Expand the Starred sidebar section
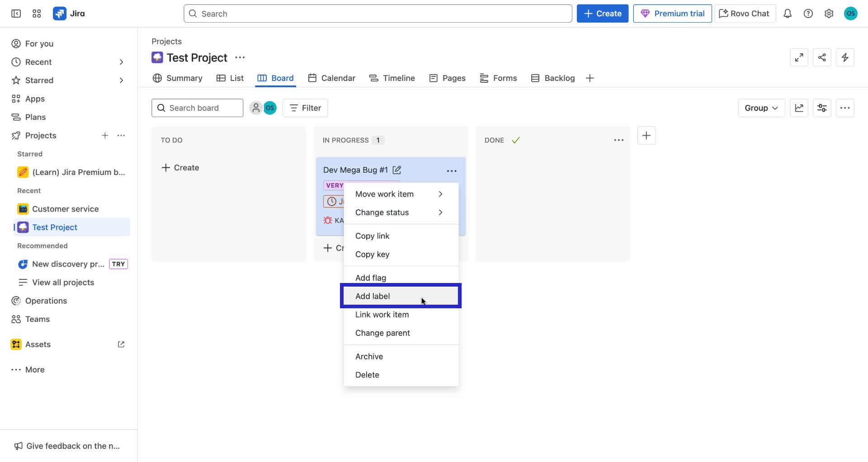This screenshot has width=868, height=462. pos(121,80)
